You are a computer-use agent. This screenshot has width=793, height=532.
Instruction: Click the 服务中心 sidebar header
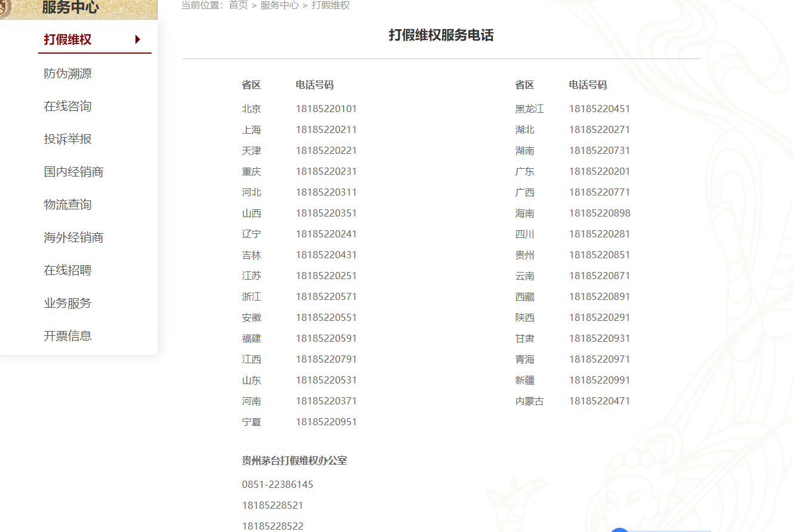[x=70, y=8]
